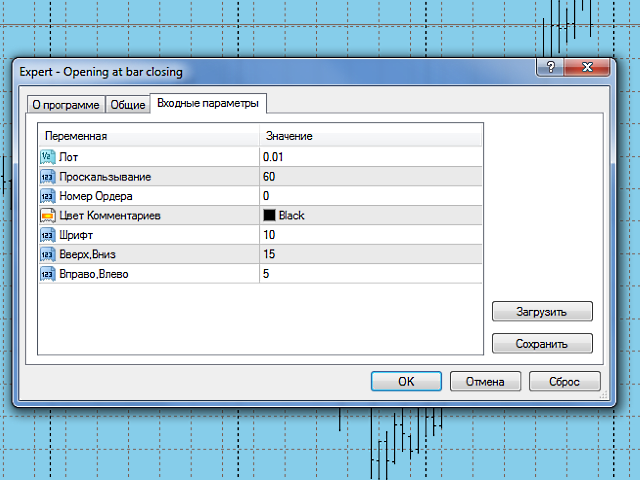Image resolution: width=640 pixels, height=480 pixels.
Task: Select the Проскальзывание variable name
Action: coord(105,177)
